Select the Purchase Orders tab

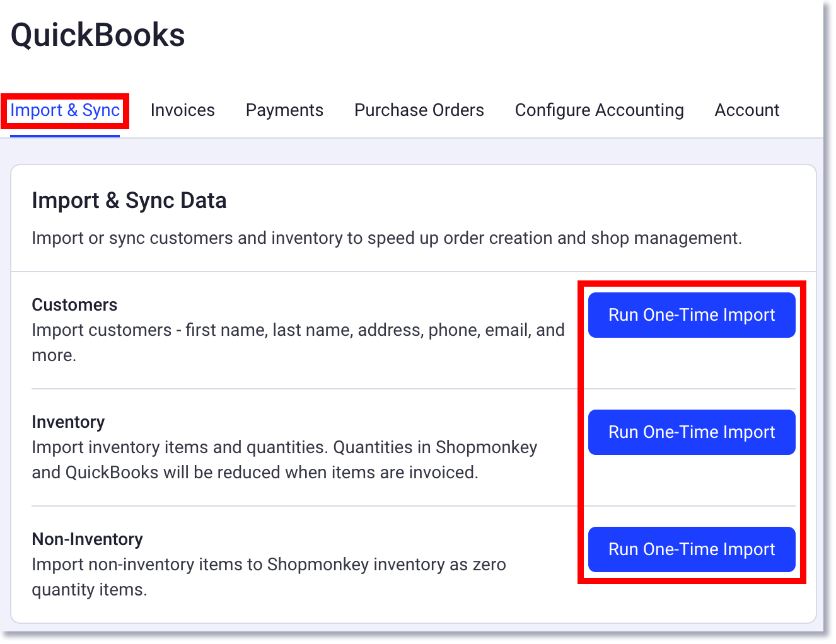pyautogui.click(x=419, y=110)
